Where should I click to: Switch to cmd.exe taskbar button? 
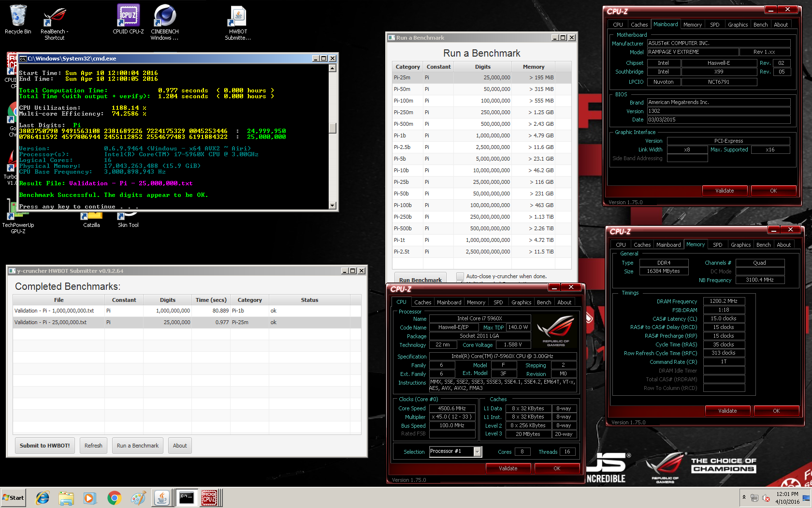[186, 498]
